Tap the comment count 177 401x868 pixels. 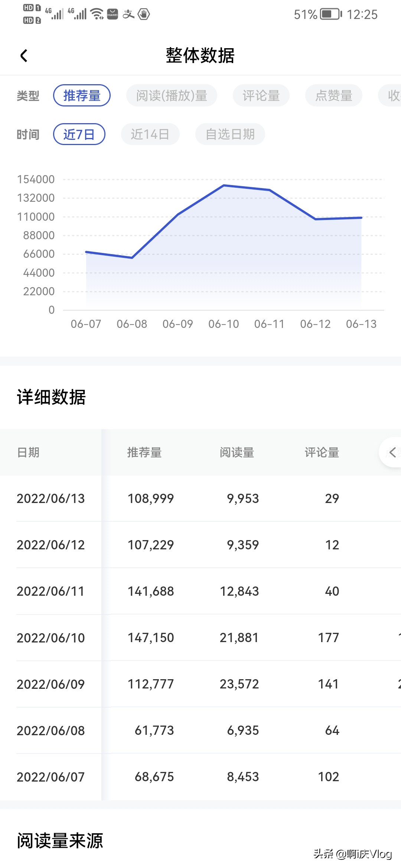point(329,637)
